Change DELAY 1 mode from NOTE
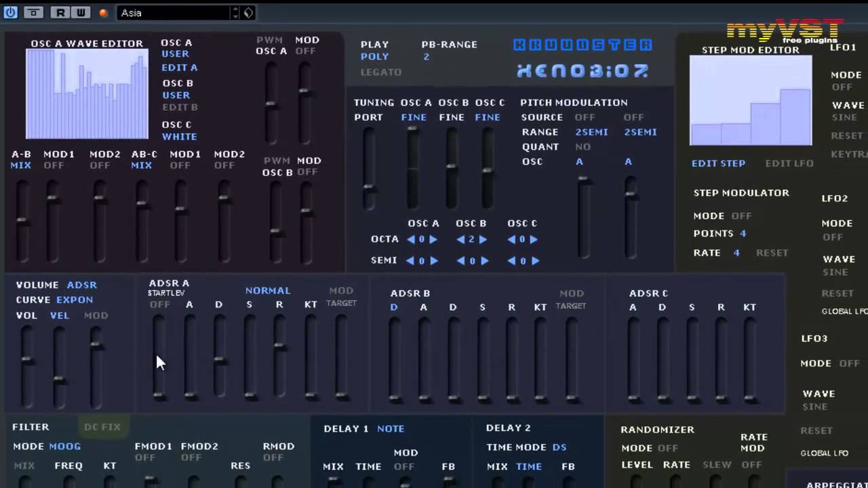The height and width of the screenshot is (488, 868). tap(391, 429)
